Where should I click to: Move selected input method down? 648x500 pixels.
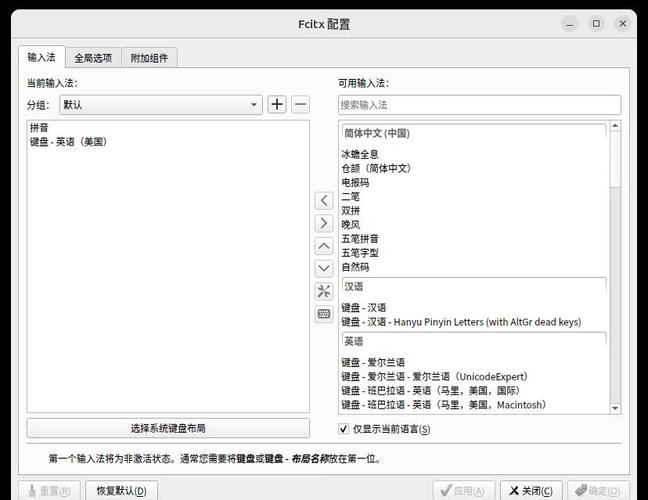point(324,269)
